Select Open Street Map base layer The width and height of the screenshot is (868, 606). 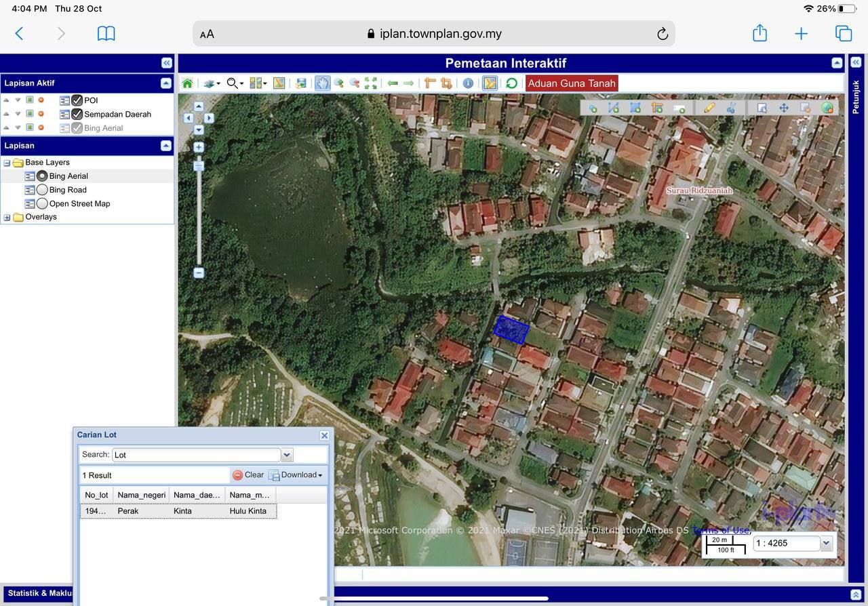tap(42, 203)
